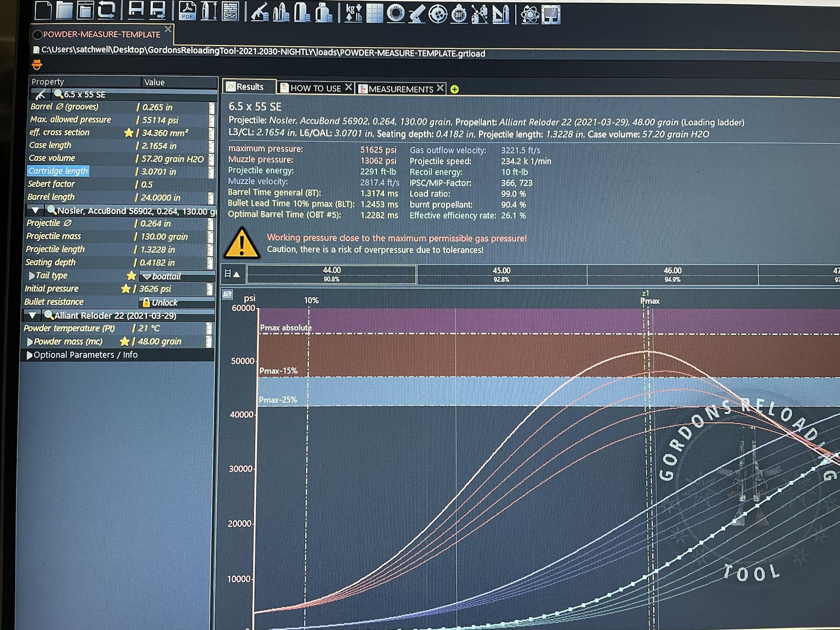Open the atom icon tool
This screenshot has height=630, width=840.
click(x=530, y=16)
